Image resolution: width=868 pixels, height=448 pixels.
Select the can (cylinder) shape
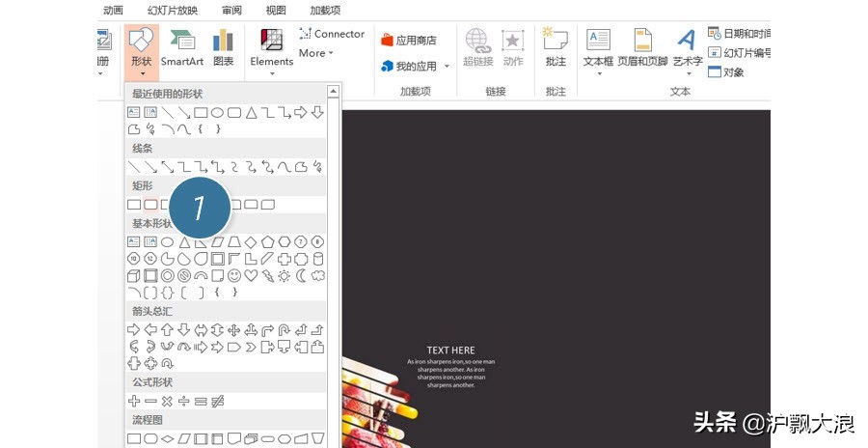coord(317,259)
